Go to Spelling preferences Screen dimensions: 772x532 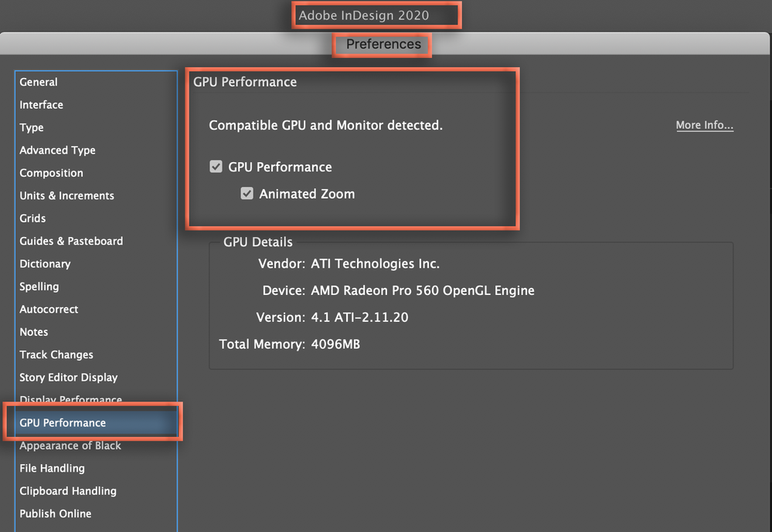[x=39, y=286]
